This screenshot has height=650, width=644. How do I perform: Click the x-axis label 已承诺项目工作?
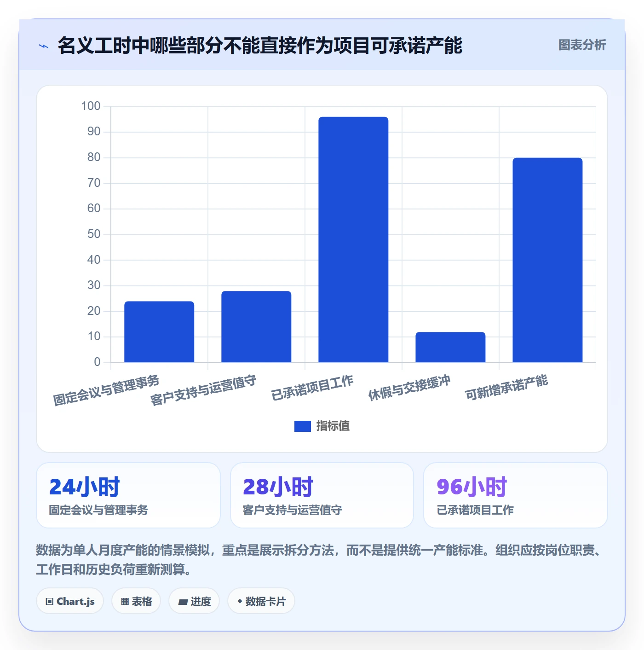[312, 388]
